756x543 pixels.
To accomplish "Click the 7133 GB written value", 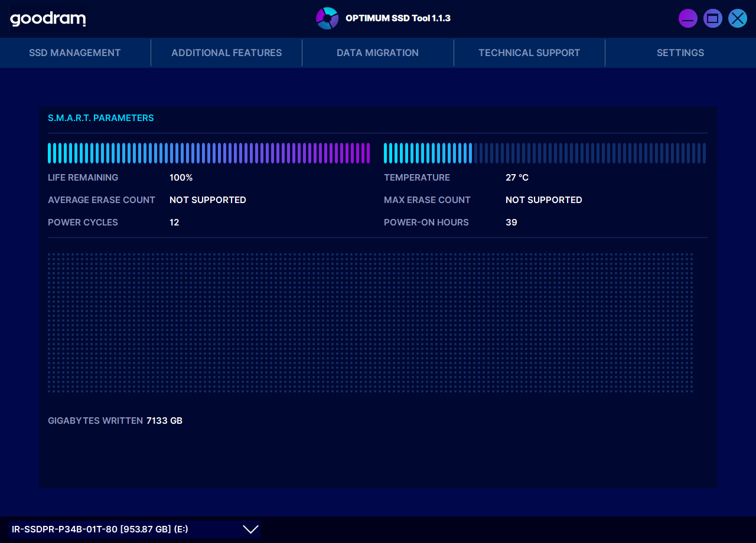I will click(165, 421).
